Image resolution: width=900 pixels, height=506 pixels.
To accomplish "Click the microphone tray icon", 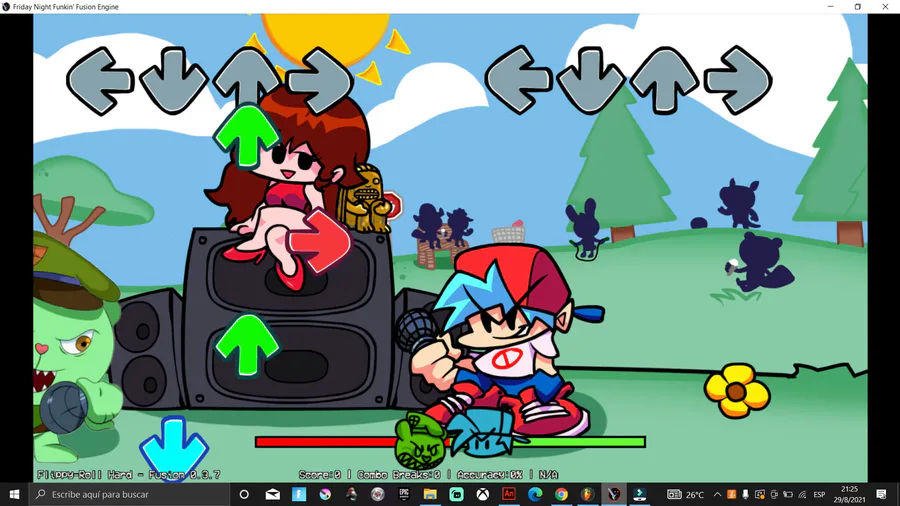I will tap(745, 494).
